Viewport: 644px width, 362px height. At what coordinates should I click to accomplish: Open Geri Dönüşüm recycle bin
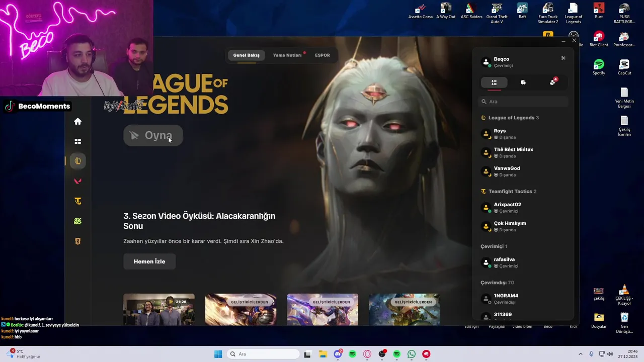(x=624, y=323)
